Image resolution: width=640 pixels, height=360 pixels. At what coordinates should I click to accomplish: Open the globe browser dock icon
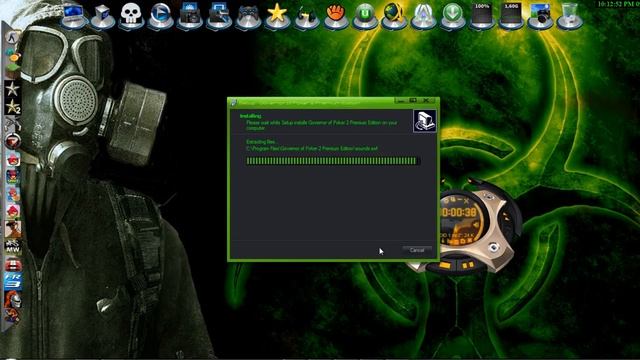pos(394,15)
